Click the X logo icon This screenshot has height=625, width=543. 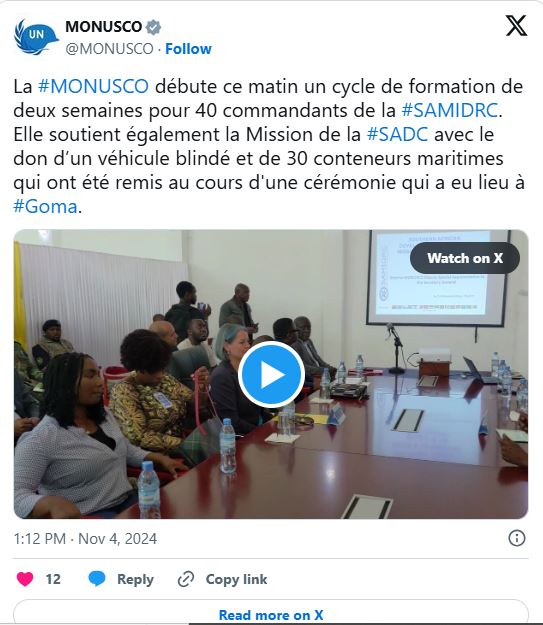click(x=516, y=26)
